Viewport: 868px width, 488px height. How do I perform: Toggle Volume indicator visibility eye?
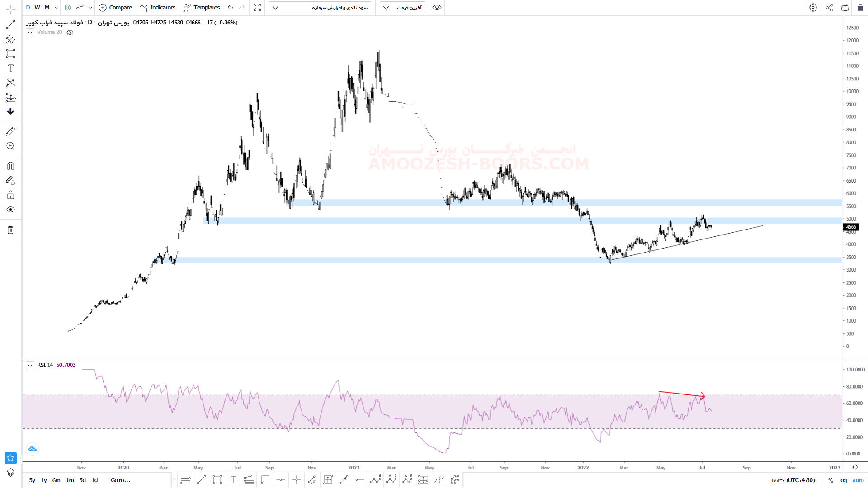[70, 33]
